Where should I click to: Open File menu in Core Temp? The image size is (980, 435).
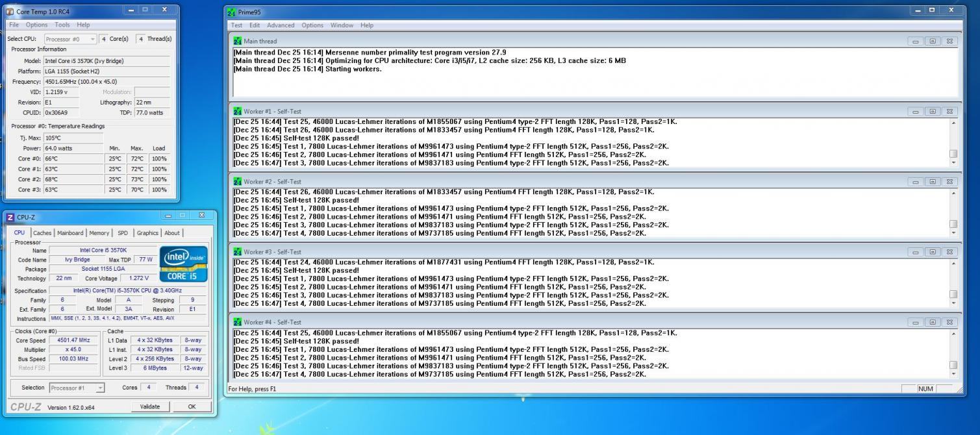(14, 25)
